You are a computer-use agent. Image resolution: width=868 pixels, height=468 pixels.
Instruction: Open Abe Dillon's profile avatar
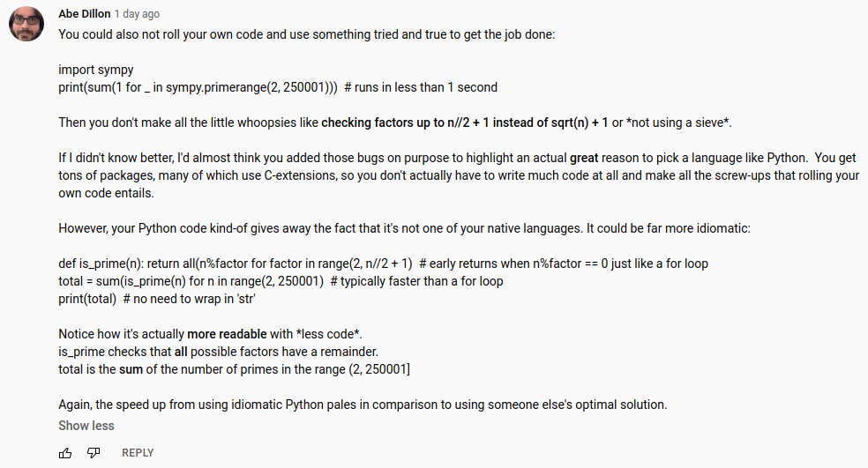[x=27, y=27]
